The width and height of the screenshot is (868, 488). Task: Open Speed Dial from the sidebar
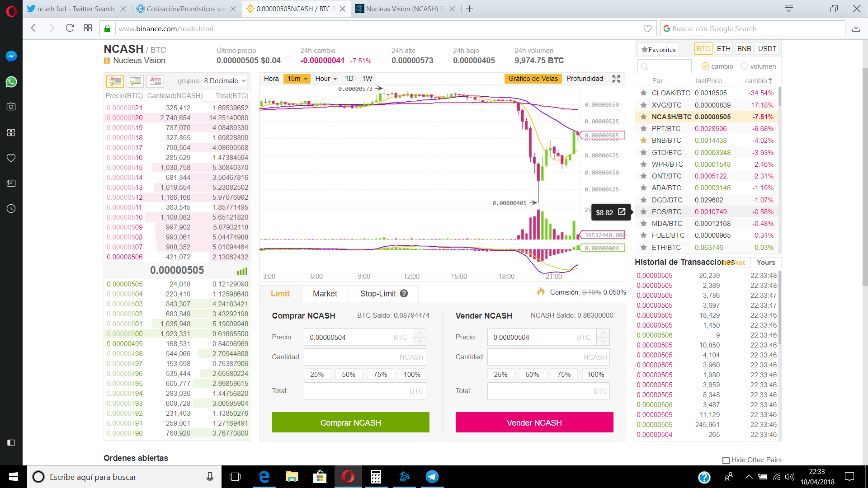point(11,132)
